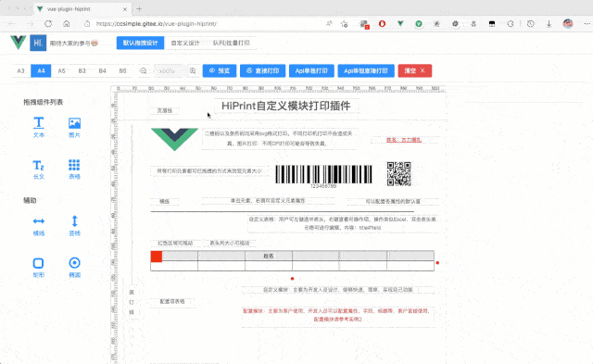Select the 图片 image component icon
The width and height of the screenshot is (593, 364).
pyautogui.click(x=74, y=123)
